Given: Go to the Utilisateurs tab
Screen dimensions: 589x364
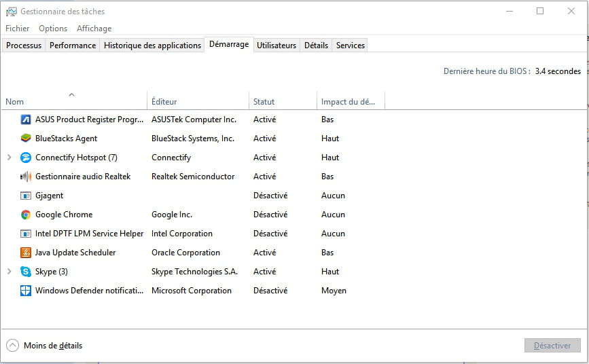Looking at the screenshot, I should pyautogui.click(x=276, y=45).
